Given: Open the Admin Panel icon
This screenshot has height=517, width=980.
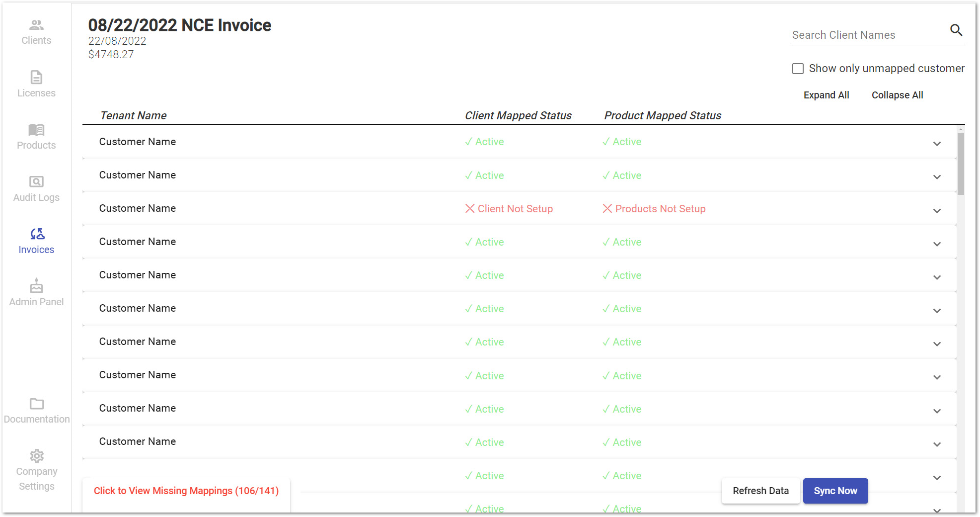Looking at the screenshot, I should tap(36, 285).
